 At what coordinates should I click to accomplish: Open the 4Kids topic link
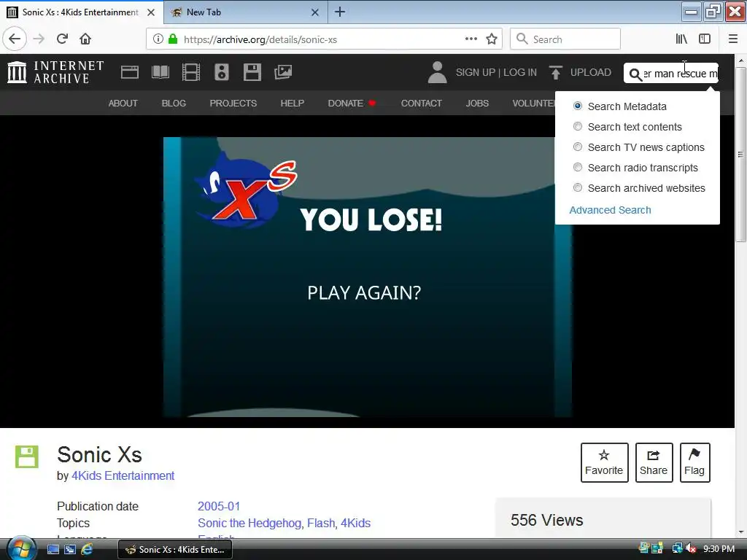[355, 523]
